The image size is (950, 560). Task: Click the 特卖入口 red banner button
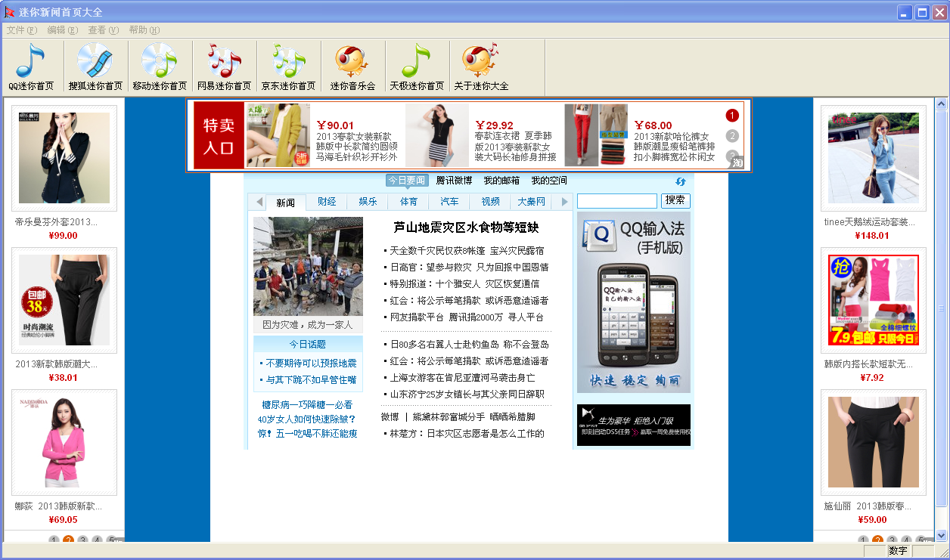(219, 136)
